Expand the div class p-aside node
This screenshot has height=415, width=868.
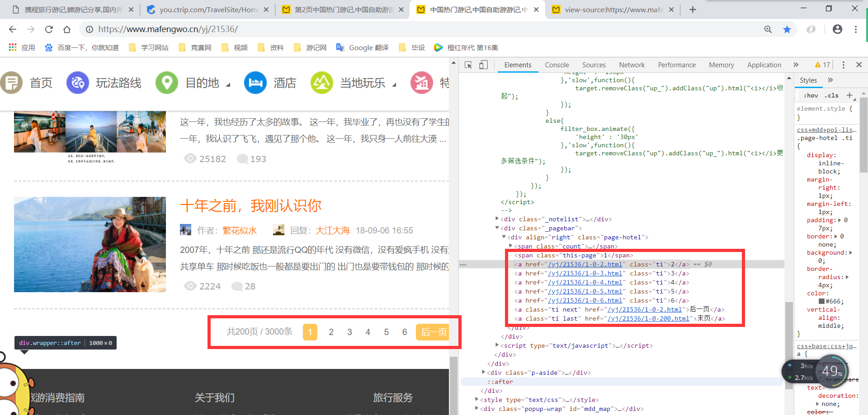coord(484,372)
